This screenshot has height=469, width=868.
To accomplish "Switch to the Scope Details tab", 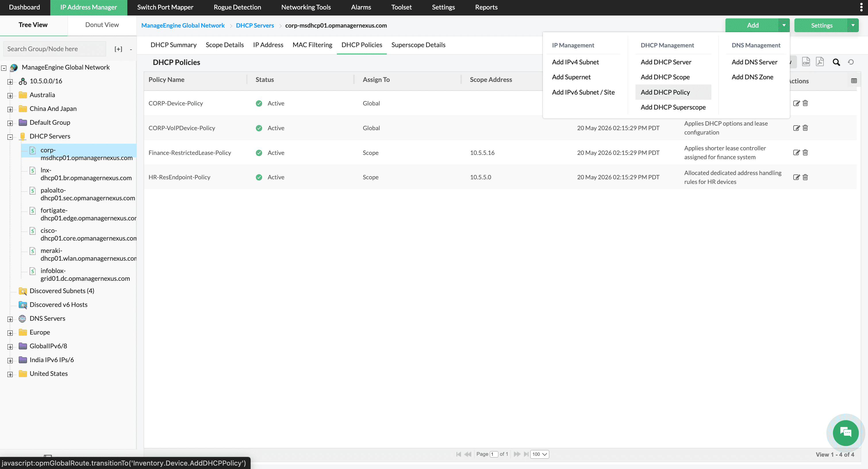I will [224, 45].
